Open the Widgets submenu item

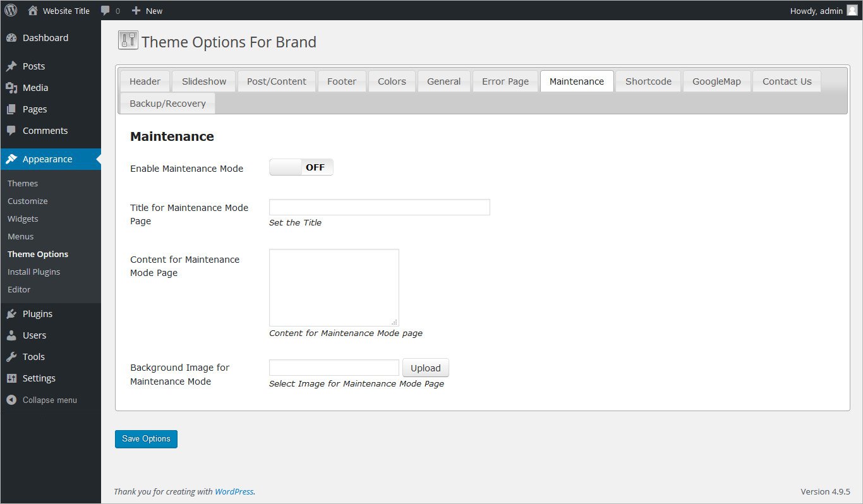23,219
